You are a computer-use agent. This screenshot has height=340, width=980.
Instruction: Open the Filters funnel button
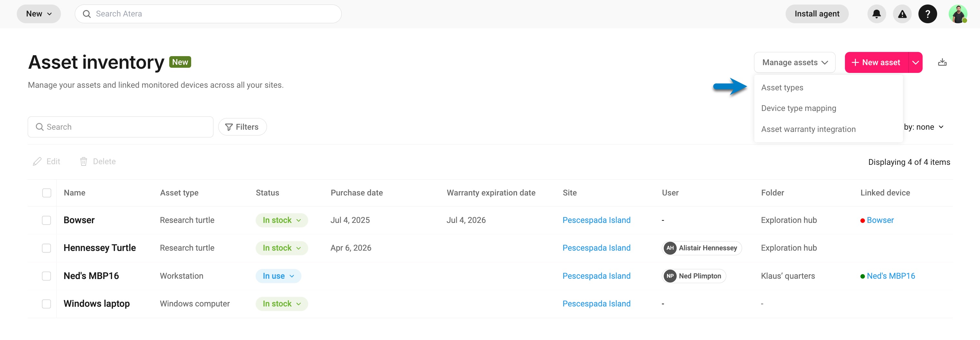242,127
